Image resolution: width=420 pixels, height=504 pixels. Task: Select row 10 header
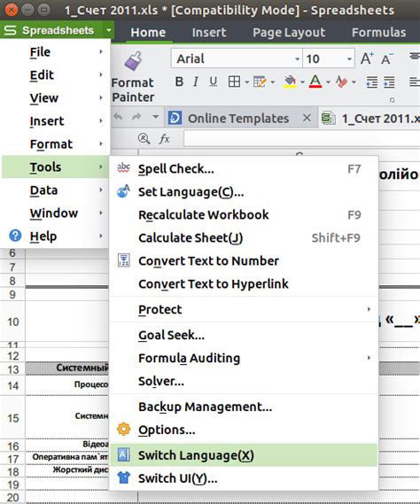pos(12,322)
